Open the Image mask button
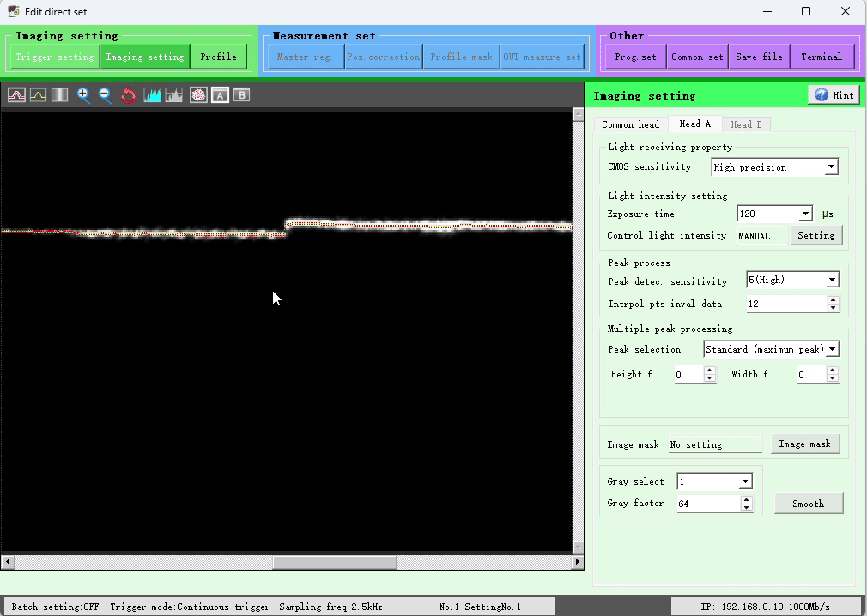This screenshot has width=867, height=616. pyautogui.click(x=804, y=444)
